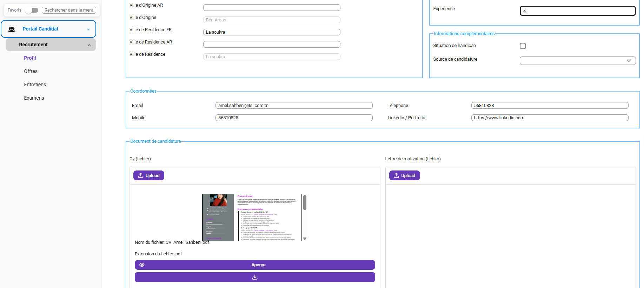Click the 'Coordonnées' section title

tap(143, 91)
